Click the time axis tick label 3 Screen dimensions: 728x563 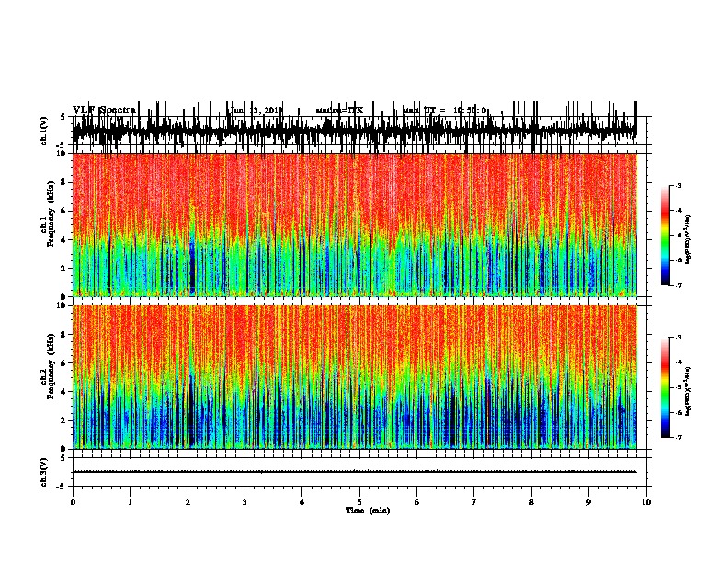245,502
